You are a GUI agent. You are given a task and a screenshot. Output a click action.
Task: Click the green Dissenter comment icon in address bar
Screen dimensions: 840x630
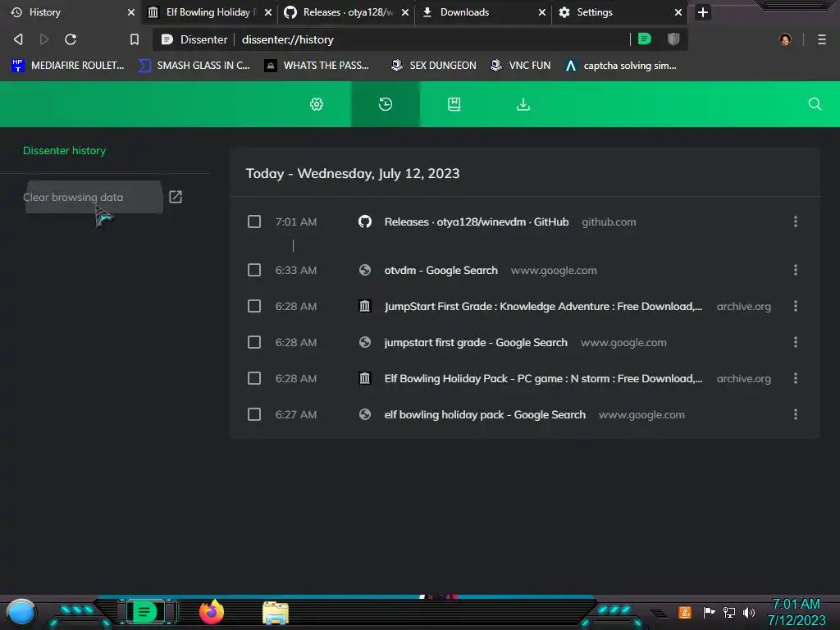(645, 39)
